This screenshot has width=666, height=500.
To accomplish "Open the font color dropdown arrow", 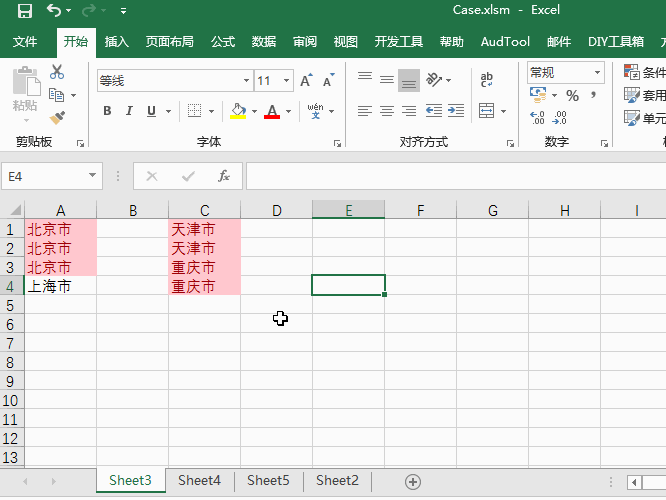I will (288, 111).
